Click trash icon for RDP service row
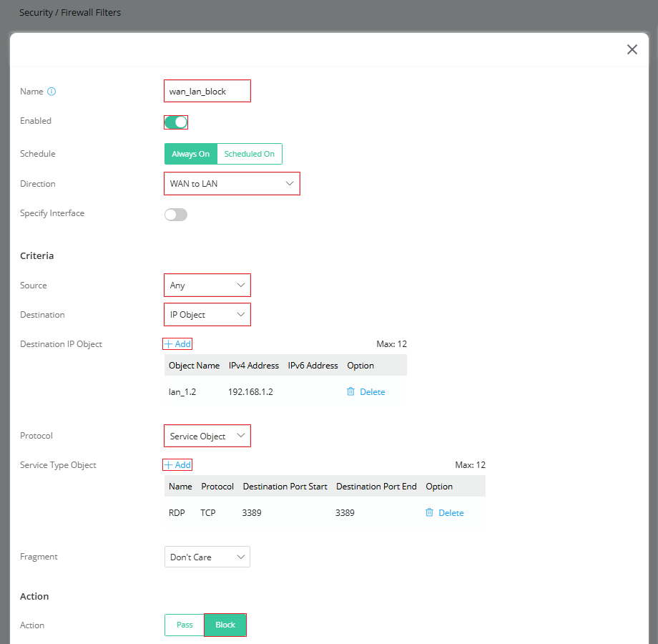The height and width of the screenshot is (644, 658). (x=429, y=512)
